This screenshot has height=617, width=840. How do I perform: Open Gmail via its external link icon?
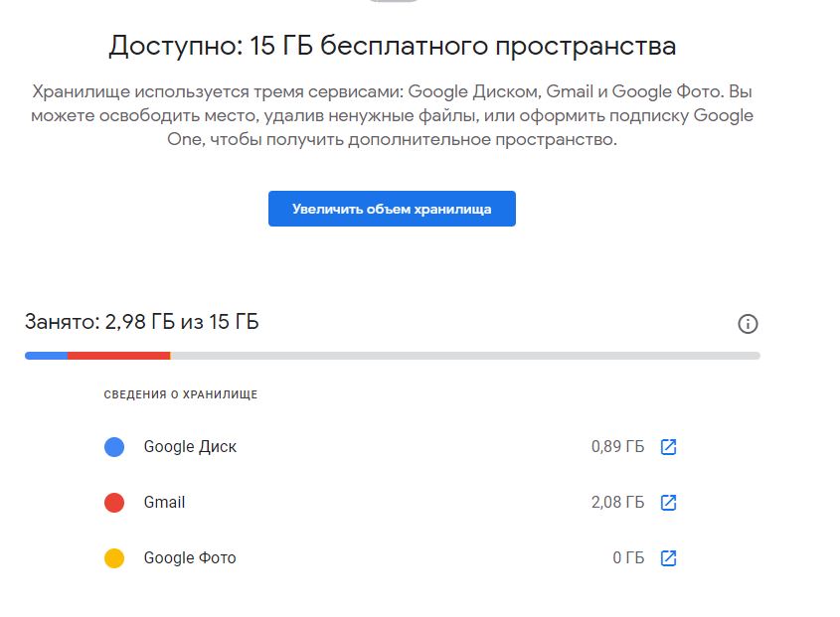668,503
